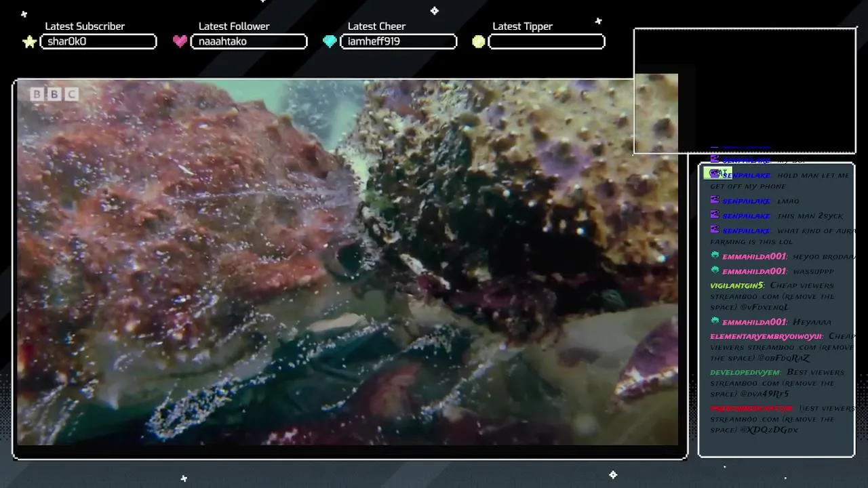Click the red username on bottom chat message
The height and width of the screenshot is (488, 868).
click(751, 408)
